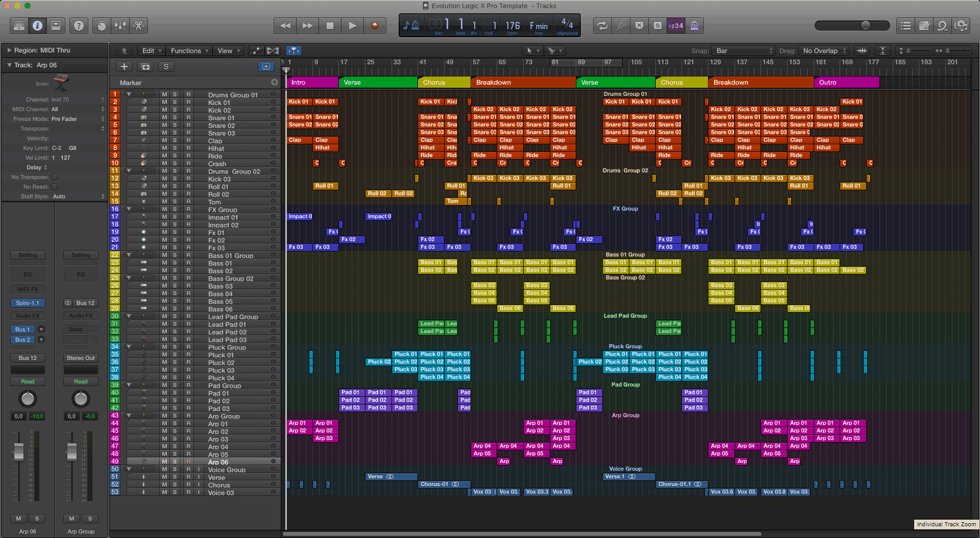Enable the count-in 1234 button
Screen dimensions: 980x538
point(676,25)
